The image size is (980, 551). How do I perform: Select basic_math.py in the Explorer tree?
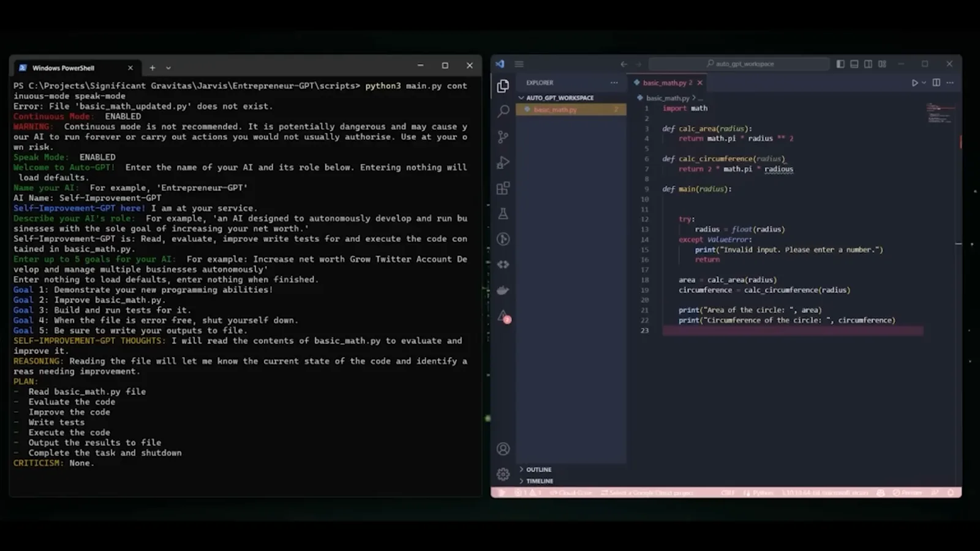[x=570, y=110]
